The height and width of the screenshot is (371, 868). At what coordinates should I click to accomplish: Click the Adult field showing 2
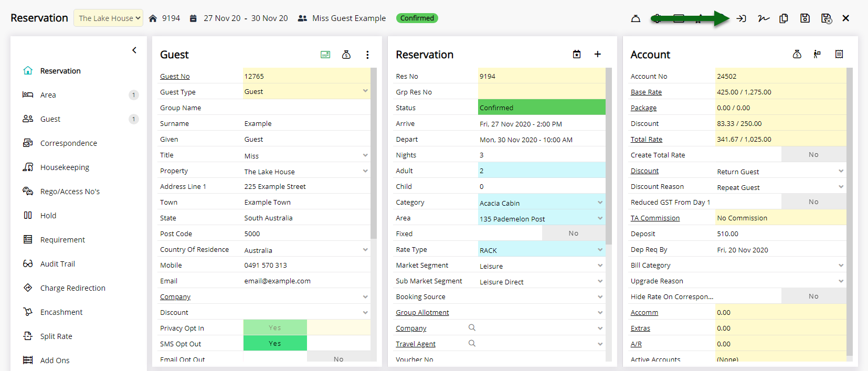pyautogui.click(x=542, y=171)
